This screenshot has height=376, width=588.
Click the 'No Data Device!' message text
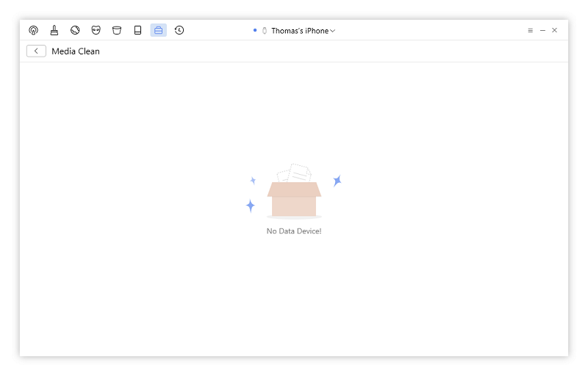294,231
